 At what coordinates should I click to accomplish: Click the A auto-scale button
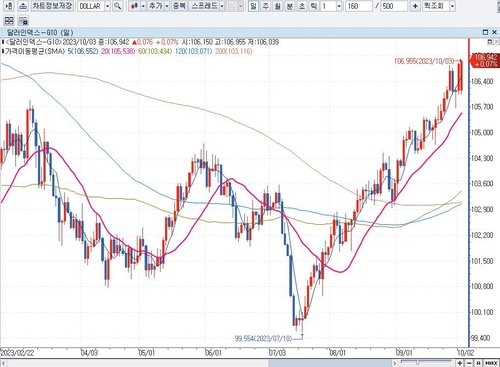tap(478, 363)
